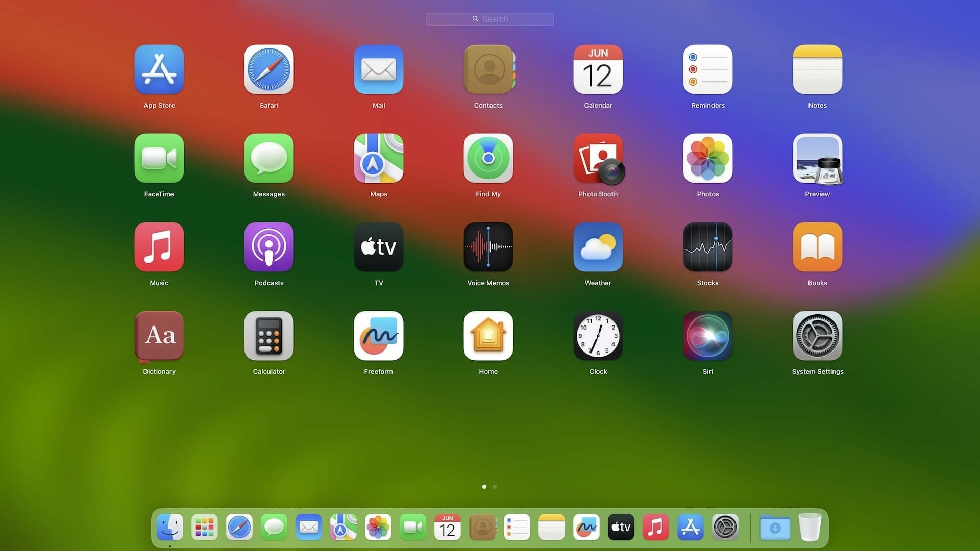Viewport: 980px width, 551px height.
Task: Switch to the second Launchpad page dot
Action: pyautogui.click(x=495, y=487)
